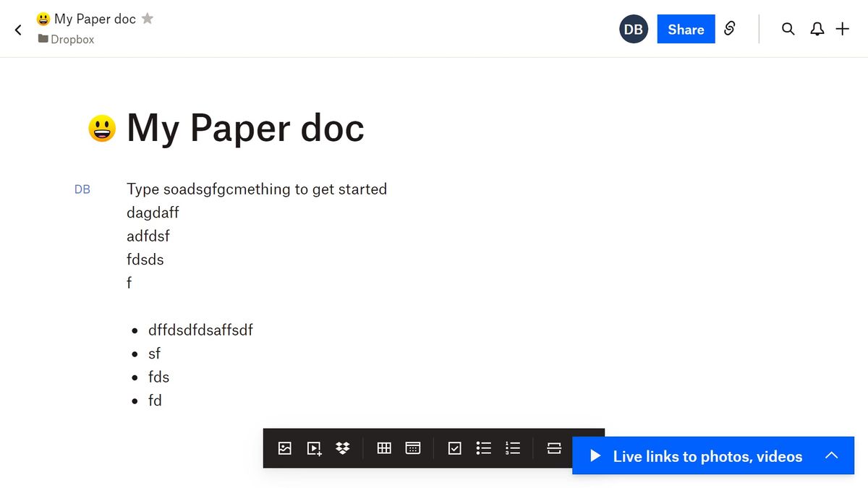Create something new with plus icon
The width and height of the screenshot is (868, 488).
tap(842, 29)
